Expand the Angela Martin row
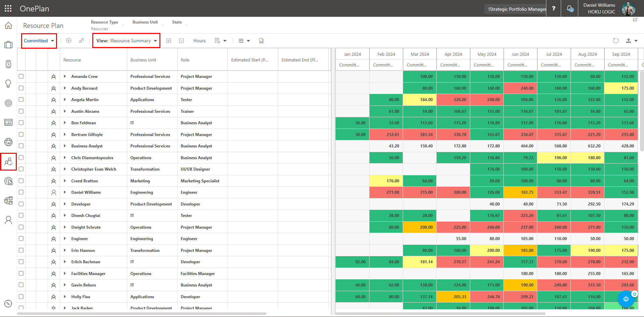 65,99
